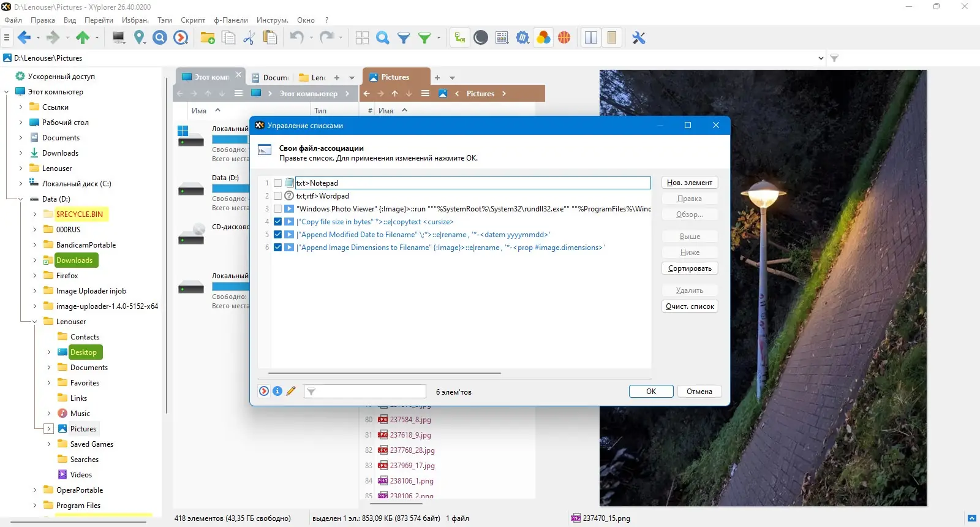The image size is (980, 527).
Task: Click the New Folder toolbar icon
Action: [208, 38]
